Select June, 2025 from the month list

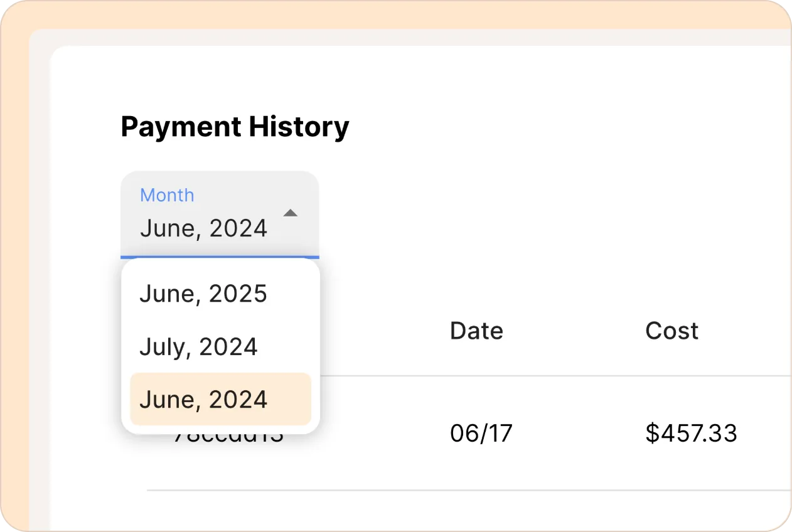[203, 294]
